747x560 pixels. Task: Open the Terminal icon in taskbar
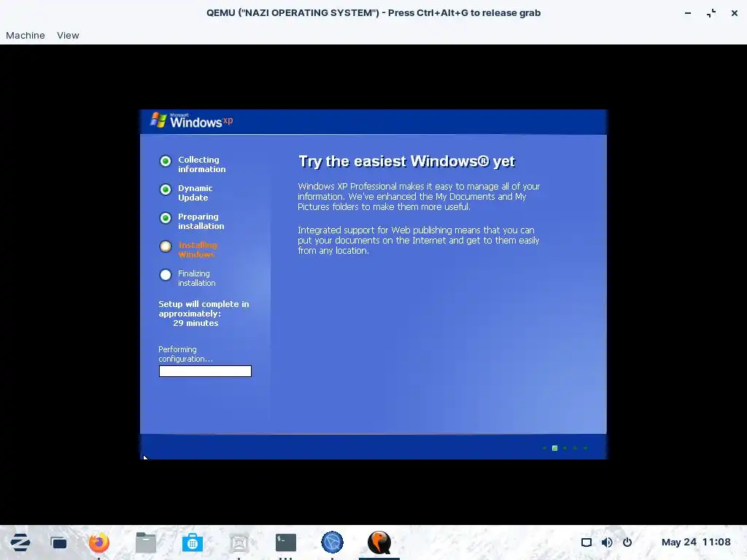click(x=286, y=542)
